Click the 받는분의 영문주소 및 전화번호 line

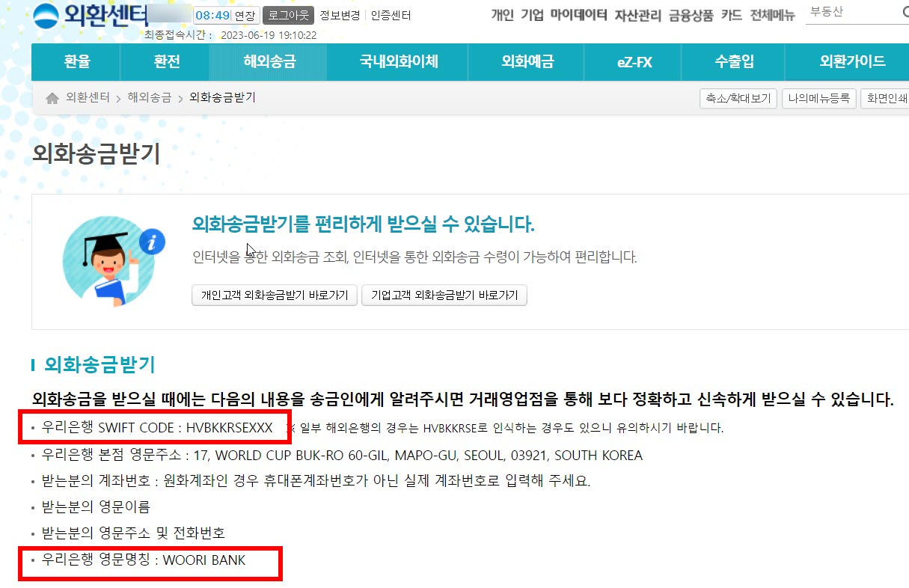coord(134,533)
